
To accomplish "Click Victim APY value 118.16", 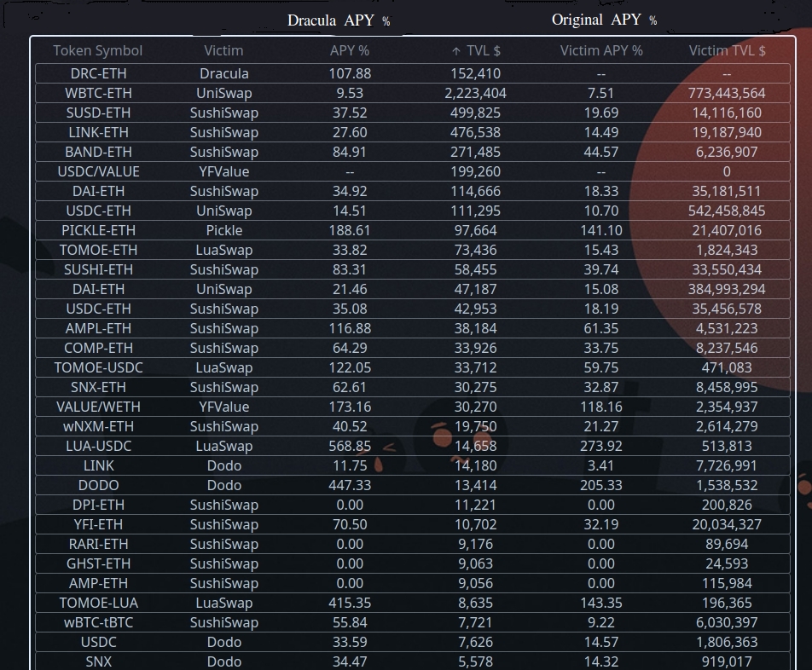I will (x=601, y=407).
